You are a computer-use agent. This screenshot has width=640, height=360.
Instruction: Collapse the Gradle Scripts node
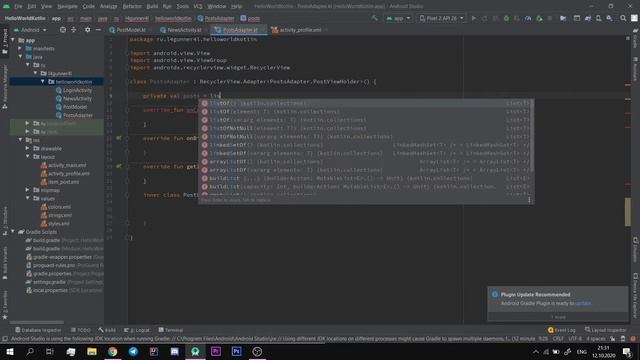(13, 231)
